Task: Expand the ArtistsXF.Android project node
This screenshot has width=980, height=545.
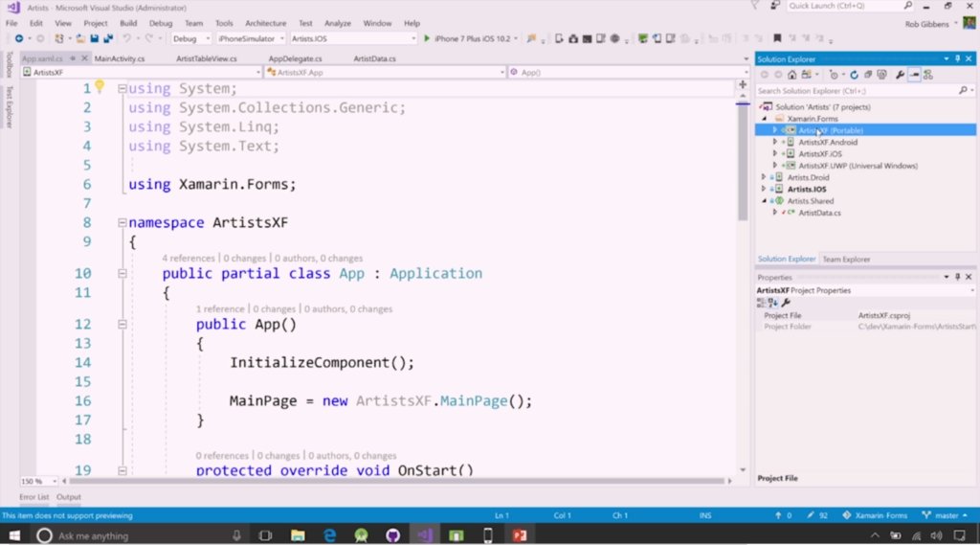Action: click(775, 142)
